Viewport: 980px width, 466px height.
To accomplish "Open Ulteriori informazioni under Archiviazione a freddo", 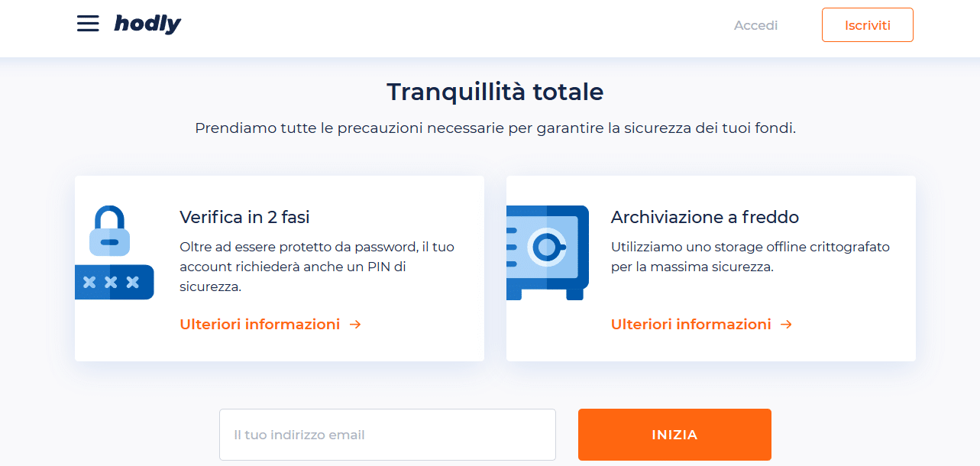I will click(691, 325).
